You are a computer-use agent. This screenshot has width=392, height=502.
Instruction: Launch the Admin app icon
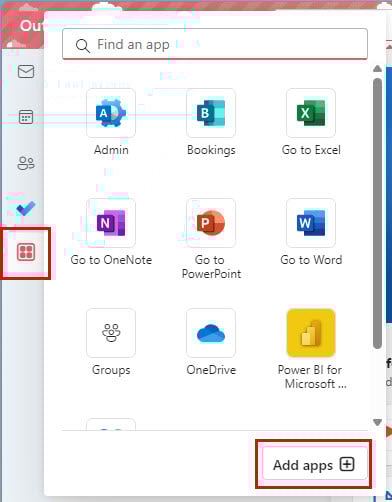[111, 113]
